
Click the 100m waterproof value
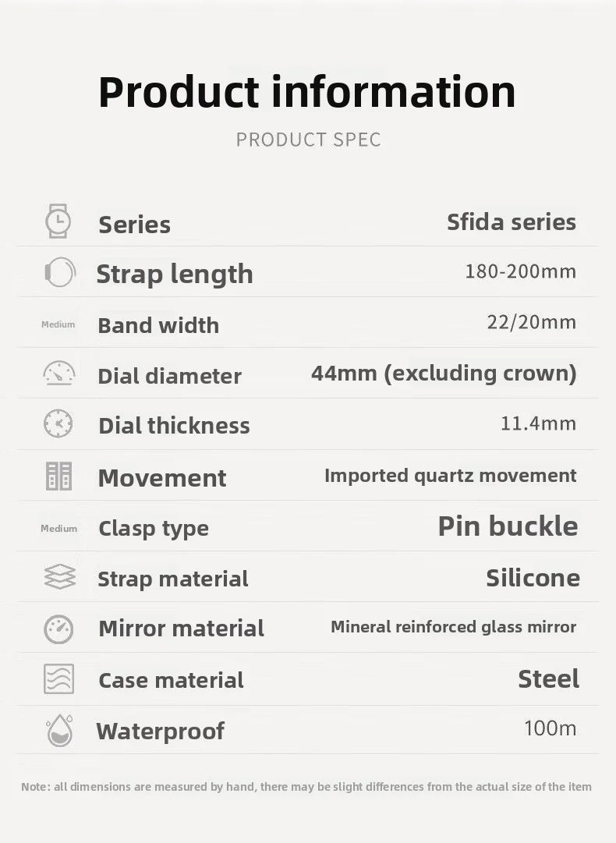(550, 729)
